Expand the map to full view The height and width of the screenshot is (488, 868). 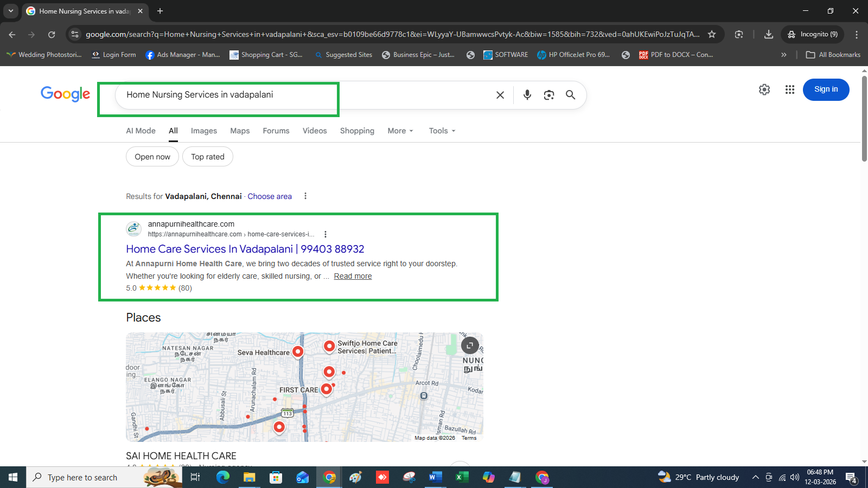pyautogui.click(x=470, y=345)
